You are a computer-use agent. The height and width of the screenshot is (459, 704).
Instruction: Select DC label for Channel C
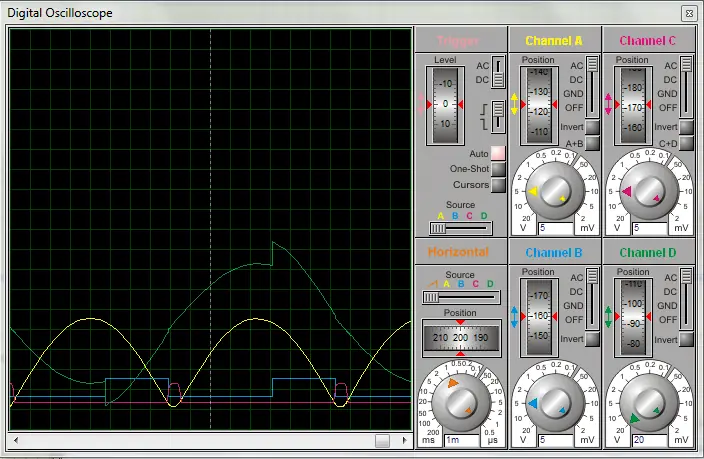pos(670,79)
